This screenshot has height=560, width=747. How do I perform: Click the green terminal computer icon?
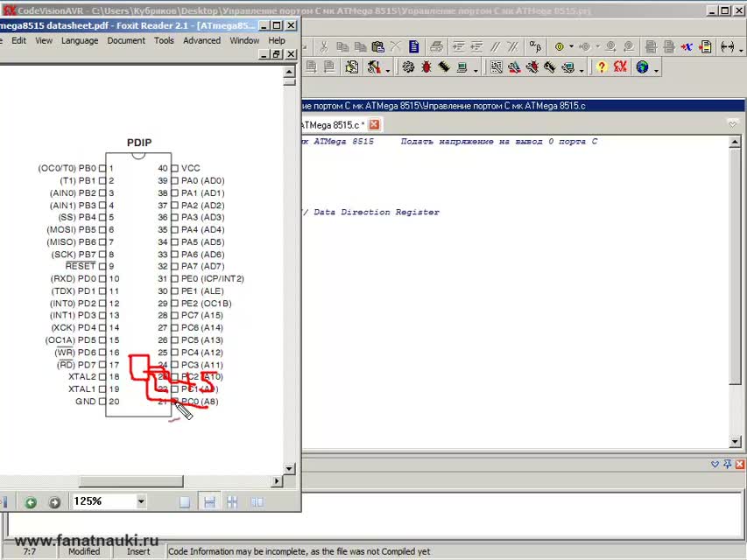[x=462, y=67]
